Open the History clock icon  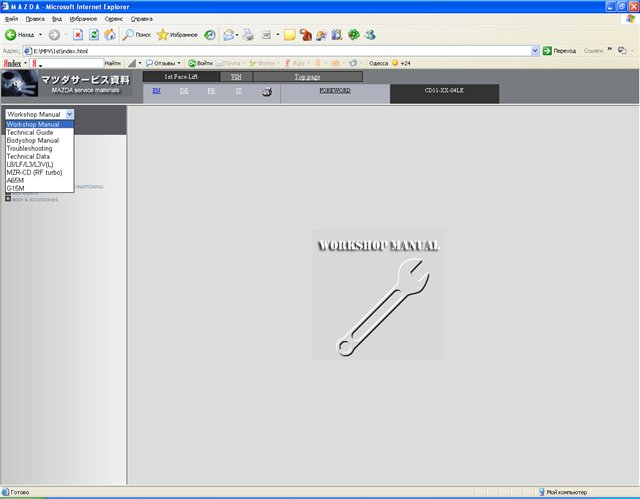210,35
